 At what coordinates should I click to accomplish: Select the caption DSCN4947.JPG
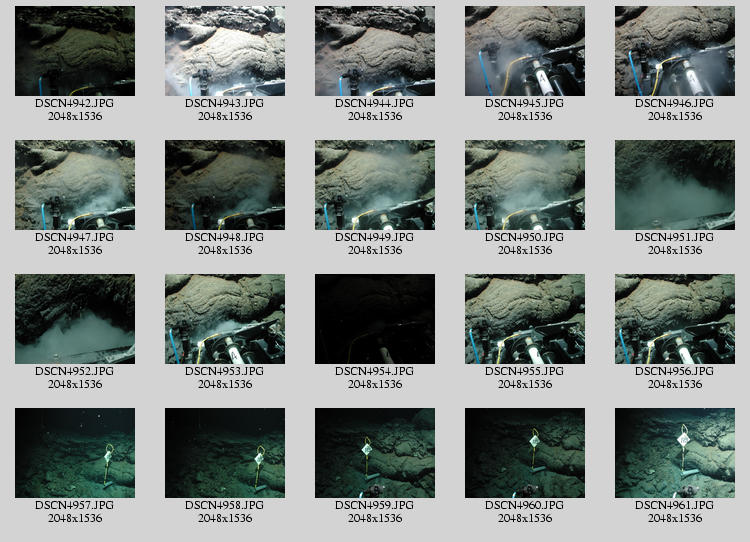tap(75, 237)
